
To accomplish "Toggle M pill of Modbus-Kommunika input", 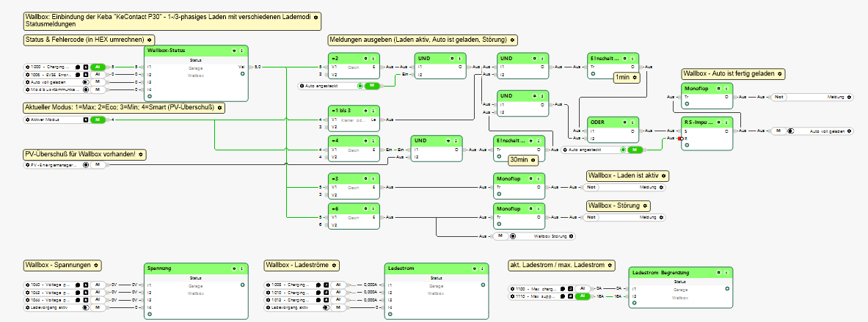I will pyautogui.click(x=98, y=89).
